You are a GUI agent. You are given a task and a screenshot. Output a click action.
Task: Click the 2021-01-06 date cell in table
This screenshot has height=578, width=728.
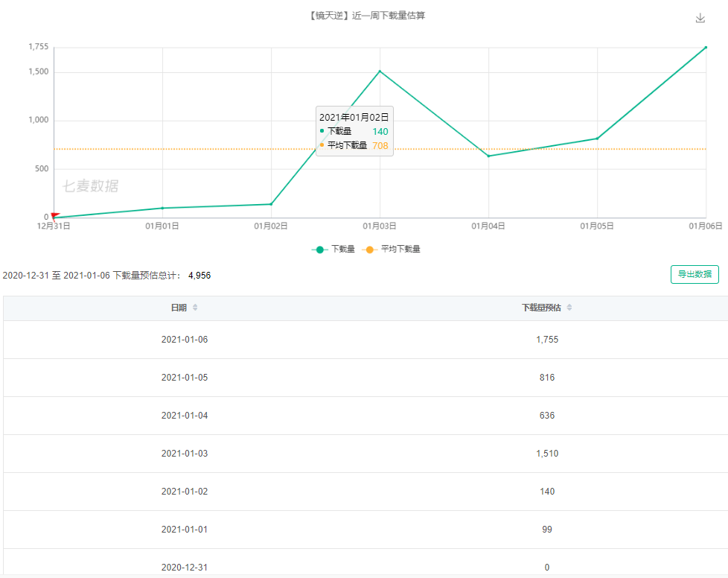185,340
